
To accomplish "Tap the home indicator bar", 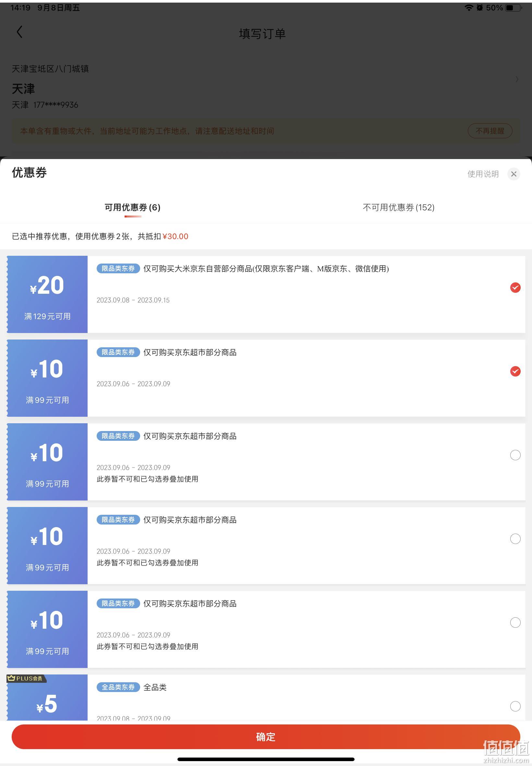I will pos(266,759).
